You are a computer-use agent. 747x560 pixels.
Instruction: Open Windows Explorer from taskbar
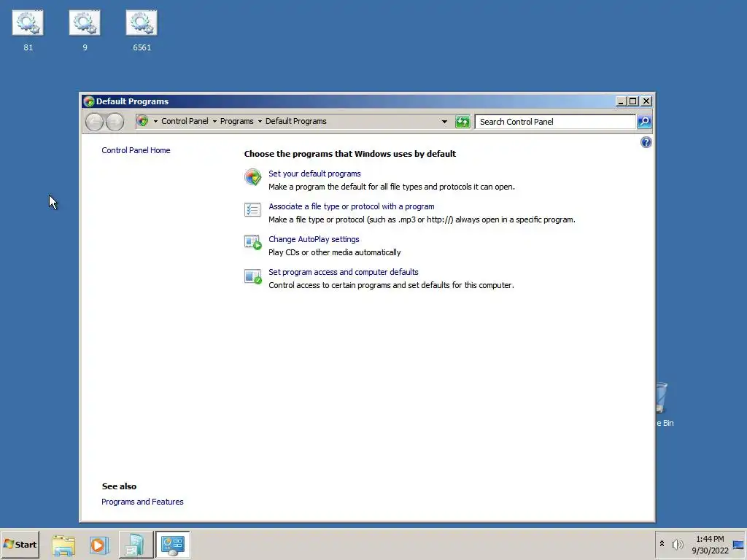pyautogui.click(x=63, y=545)
